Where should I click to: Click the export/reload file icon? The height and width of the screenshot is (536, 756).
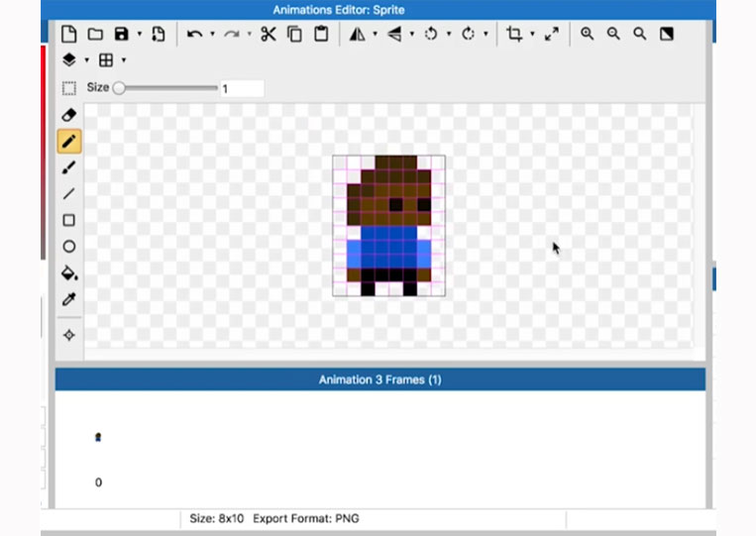(159, 35)
